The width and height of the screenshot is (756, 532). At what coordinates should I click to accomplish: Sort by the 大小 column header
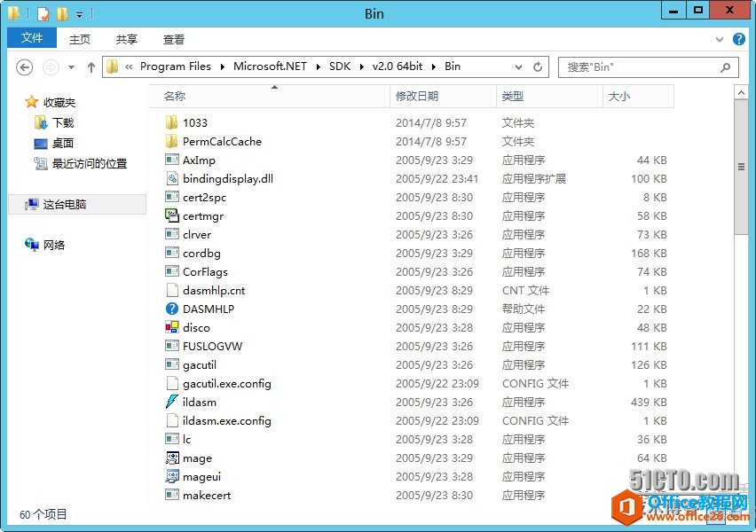(638, 96)
